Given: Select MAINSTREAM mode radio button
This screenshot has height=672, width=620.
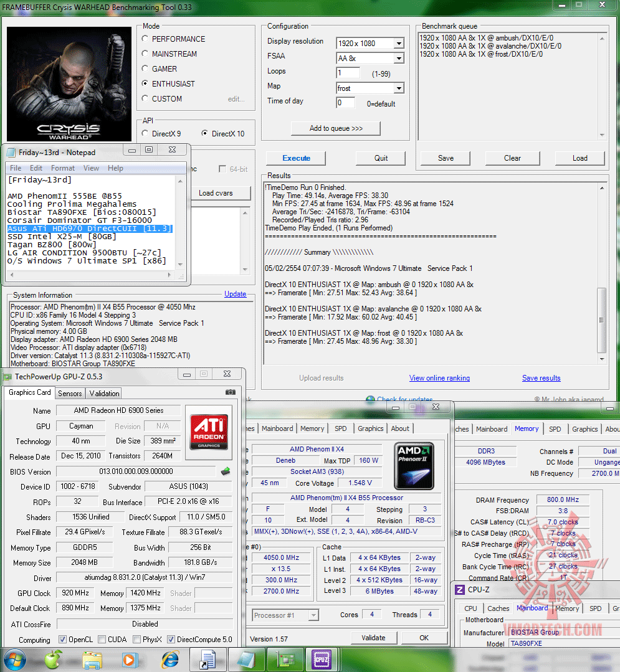Looking at the screenshot, I should click(x=145, y=54).
